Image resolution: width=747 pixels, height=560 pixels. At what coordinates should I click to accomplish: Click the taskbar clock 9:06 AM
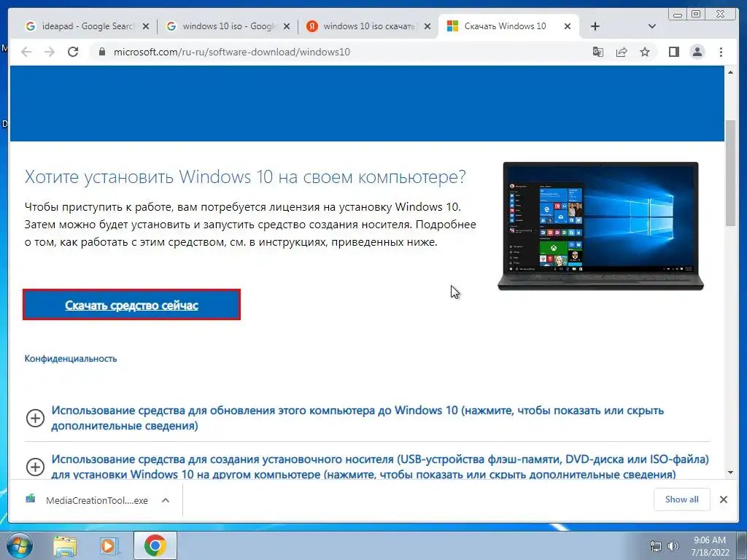point(710,546)
